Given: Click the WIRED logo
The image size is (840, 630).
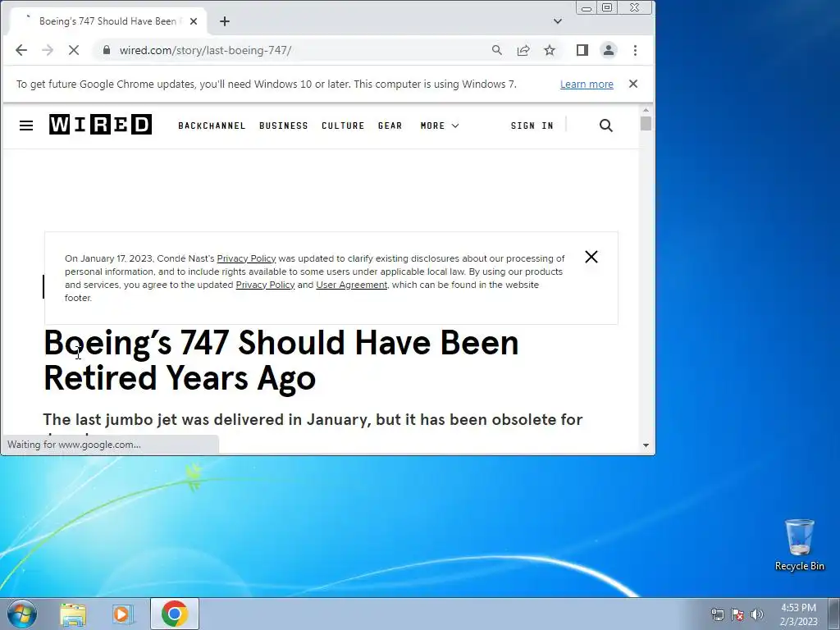Looking at the screenshot, I should coord(101,125).
